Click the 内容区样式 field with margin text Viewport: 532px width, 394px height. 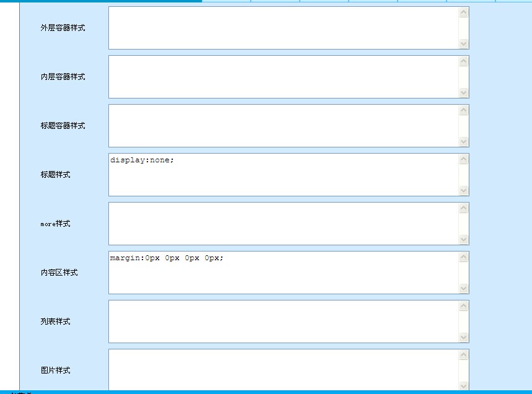click(284, 273)
